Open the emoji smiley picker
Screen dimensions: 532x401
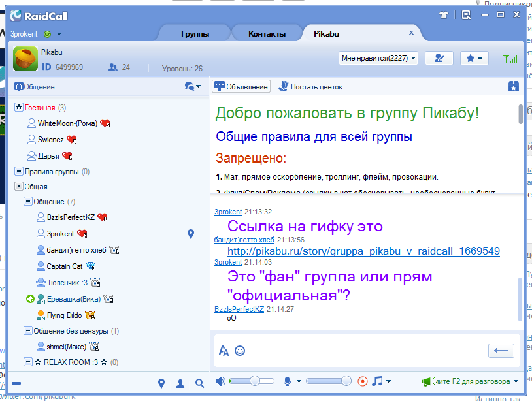tap(240, 351)
